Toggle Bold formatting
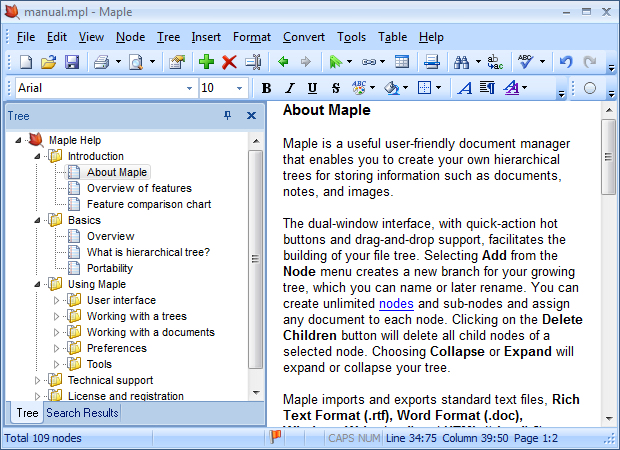This screenshot has width=620, height=450. point(267,88)
